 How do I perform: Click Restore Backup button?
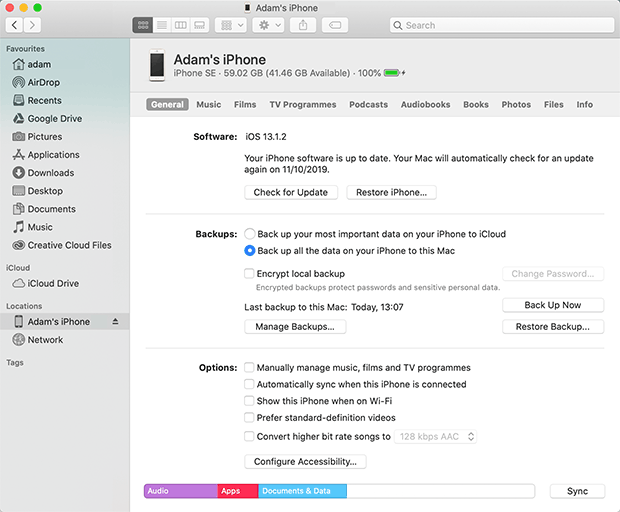[553, 327]
